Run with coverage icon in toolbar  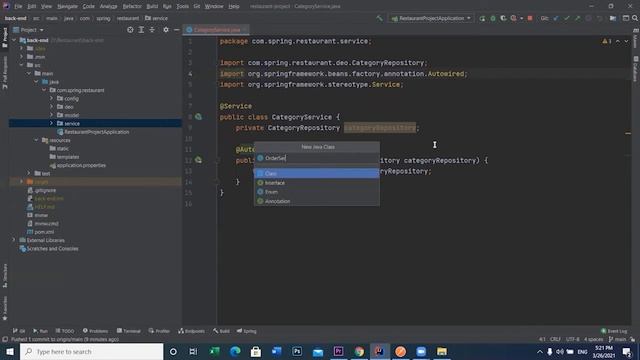[x=503, y=18]
